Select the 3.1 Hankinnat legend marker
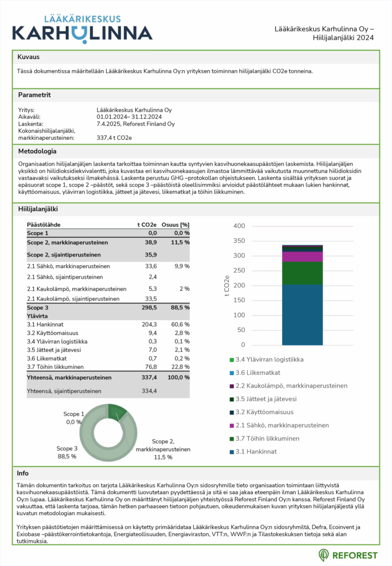392x566 pixels. click(231, 452)
